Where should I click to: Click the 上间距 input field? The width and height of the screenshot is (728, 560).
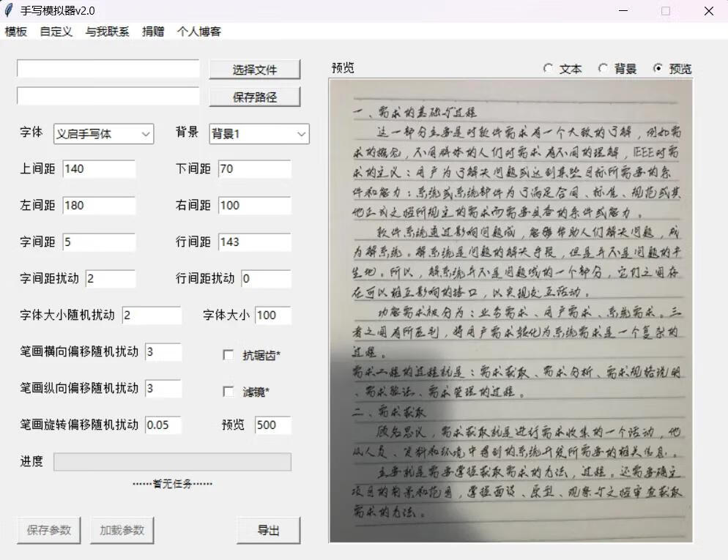(99, 168)
